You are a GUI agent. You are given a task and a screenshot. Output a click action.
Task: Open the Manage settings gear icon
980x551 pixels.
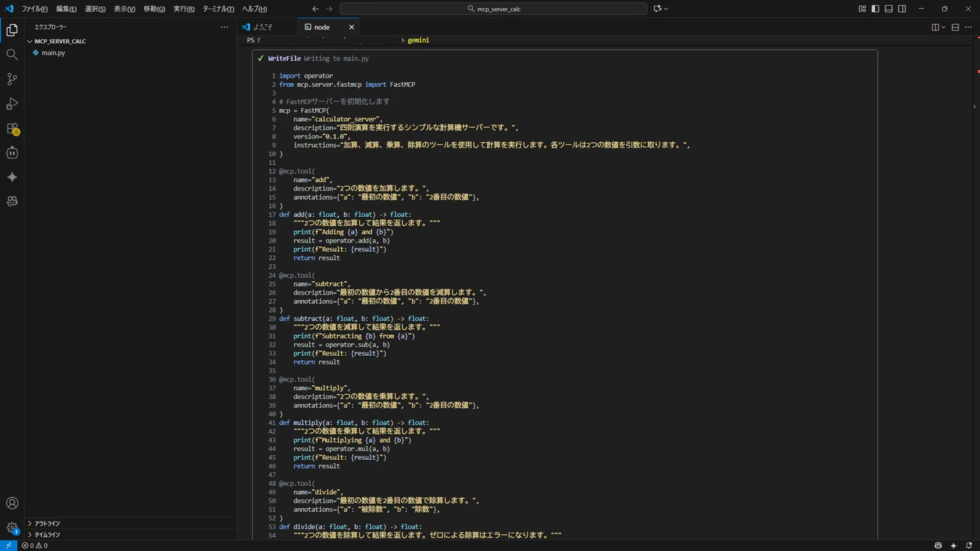coord(12,527)
